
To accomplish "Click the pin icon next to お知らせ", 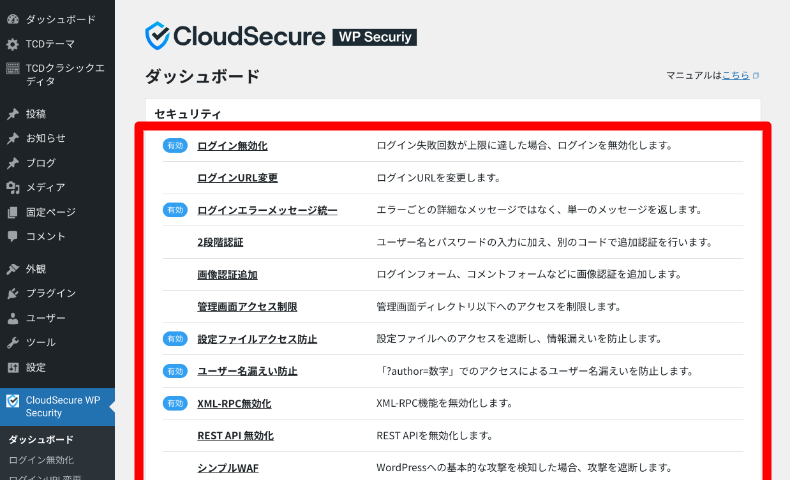I will 13,138.
